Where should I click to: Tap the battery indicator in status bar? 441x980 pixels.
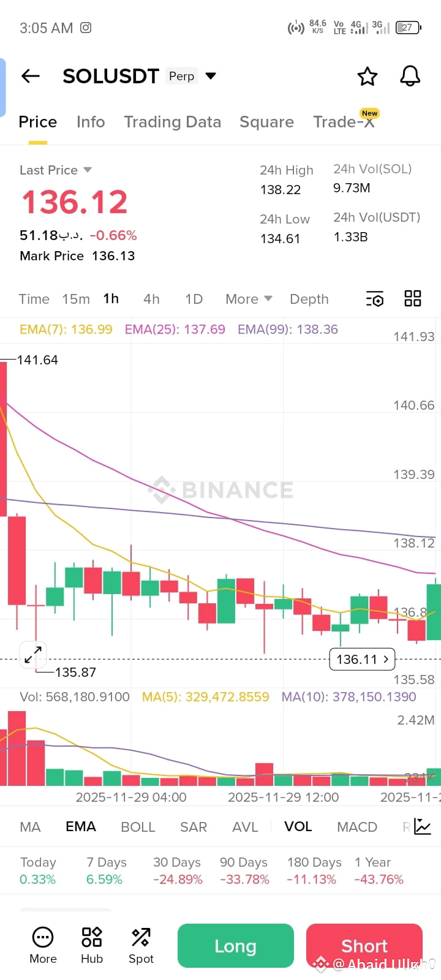tap(409, 28)
